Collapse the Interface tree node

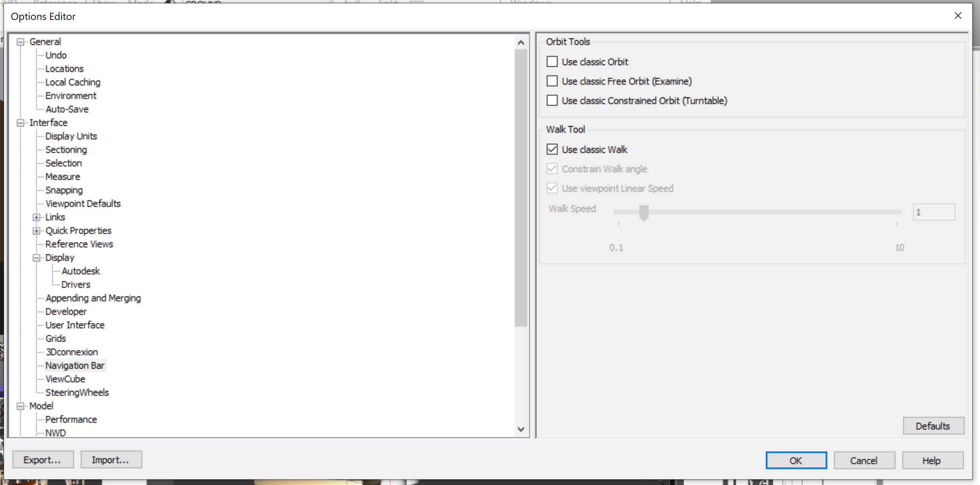click(21, 123)
